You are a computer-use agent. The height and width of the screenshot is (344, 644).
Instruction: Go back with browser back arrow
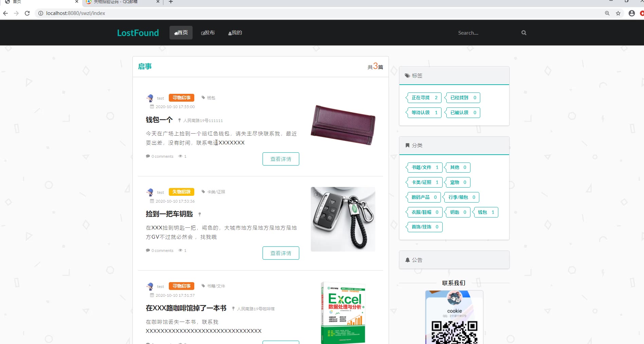coord(5,13)
